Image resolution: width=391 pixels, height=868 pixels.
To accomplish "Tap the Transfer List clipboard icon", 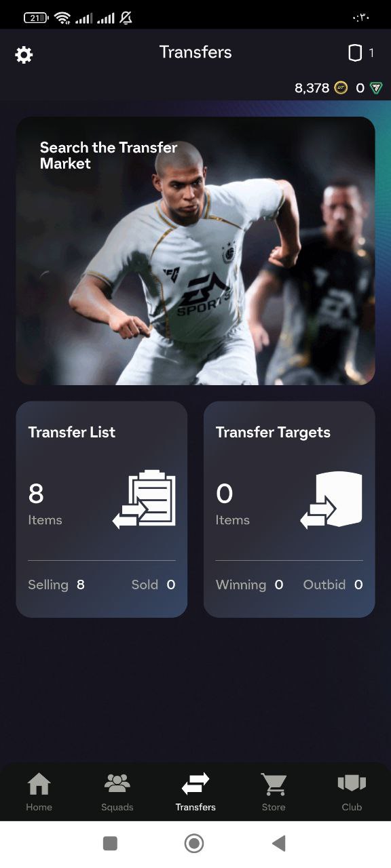I will coord(145,499).
